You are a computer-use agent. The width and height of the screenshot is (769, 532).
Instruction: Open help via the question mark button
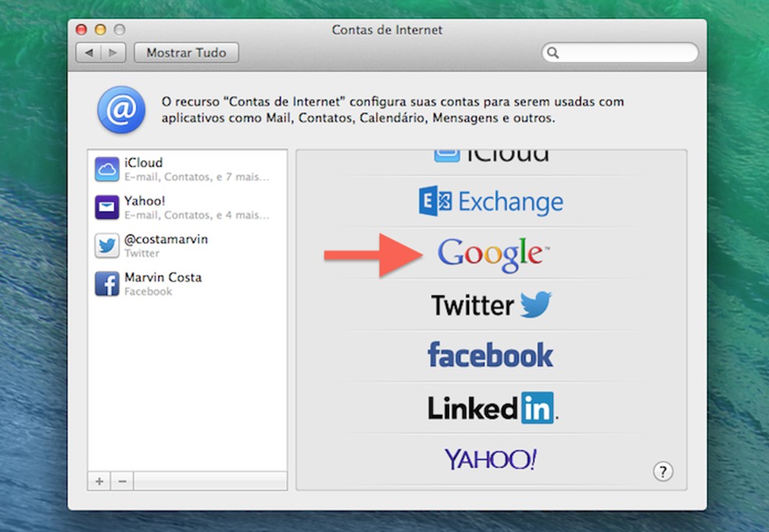click(x=663, y=472)
